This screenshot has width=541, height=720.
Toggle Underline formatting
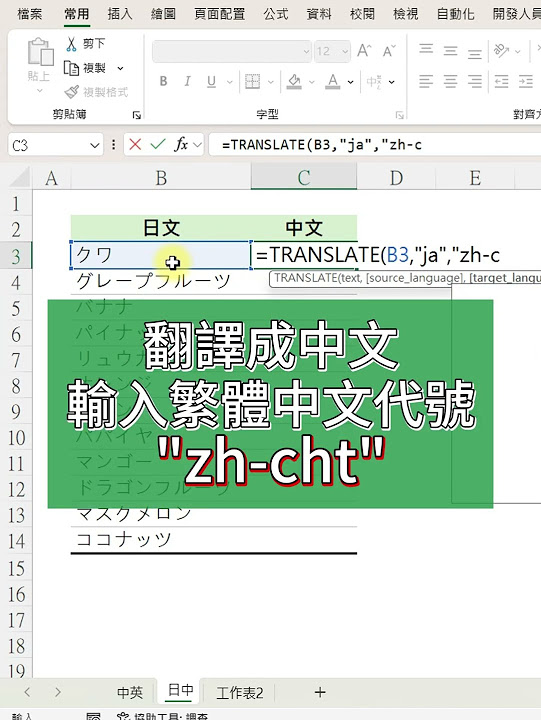tap(211, 82)
